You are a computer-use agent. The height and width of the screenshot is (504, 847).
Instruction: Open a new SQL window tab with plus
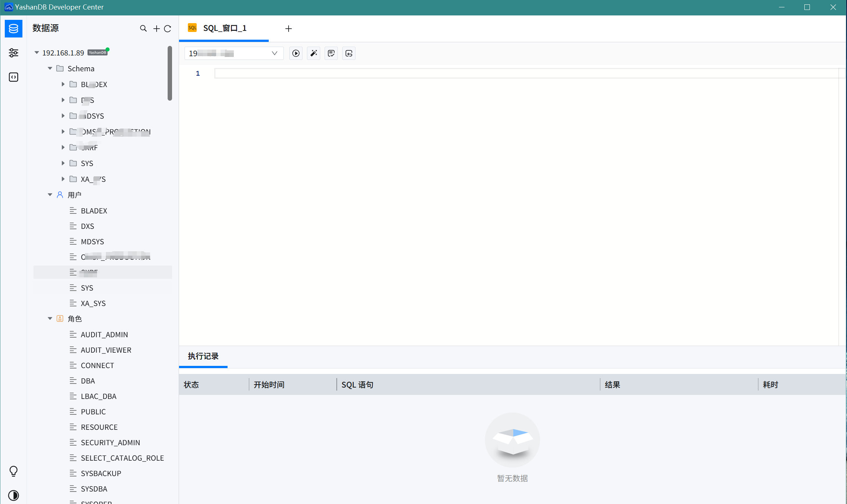(x=289, y=29)
